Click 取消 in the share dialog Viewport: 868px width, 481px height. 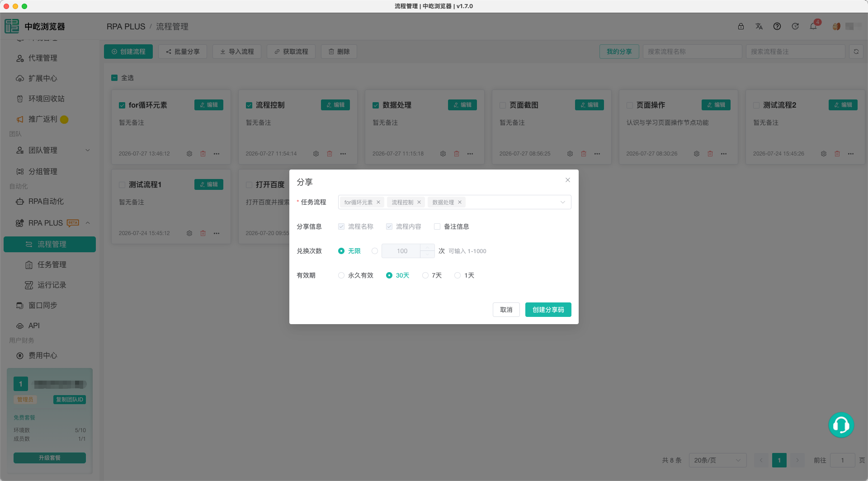coord(506,310)
